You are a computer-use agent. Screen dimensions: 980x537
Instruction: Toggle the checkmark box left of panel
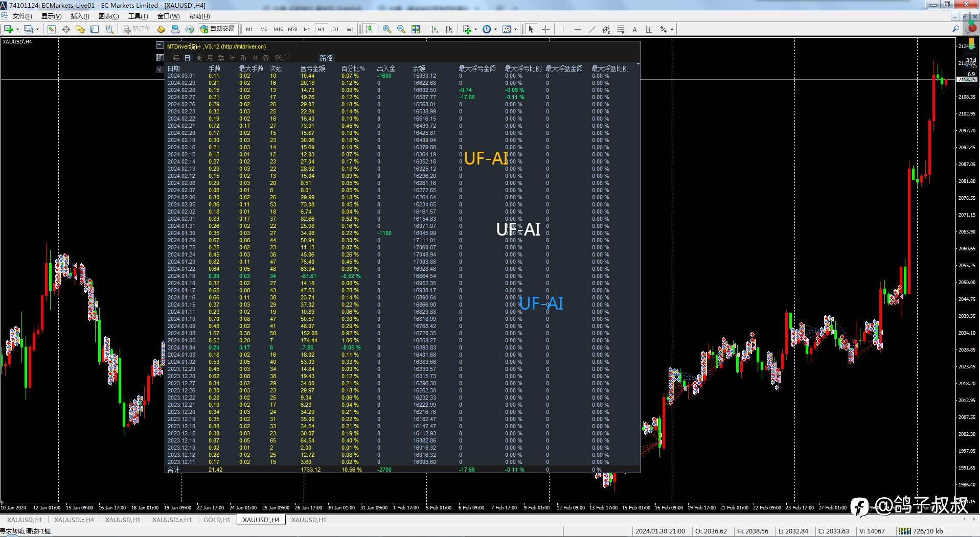(x=159, y=69)
